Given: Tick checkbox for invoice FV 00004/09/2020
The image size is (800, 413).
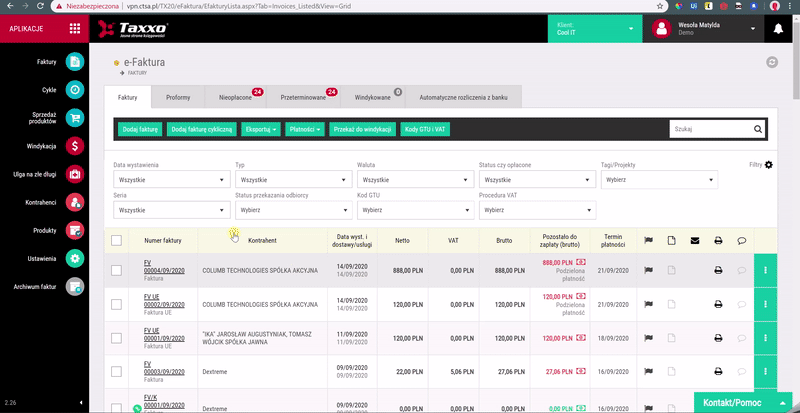Looking at the screenshot, I should tap(116, 271).
